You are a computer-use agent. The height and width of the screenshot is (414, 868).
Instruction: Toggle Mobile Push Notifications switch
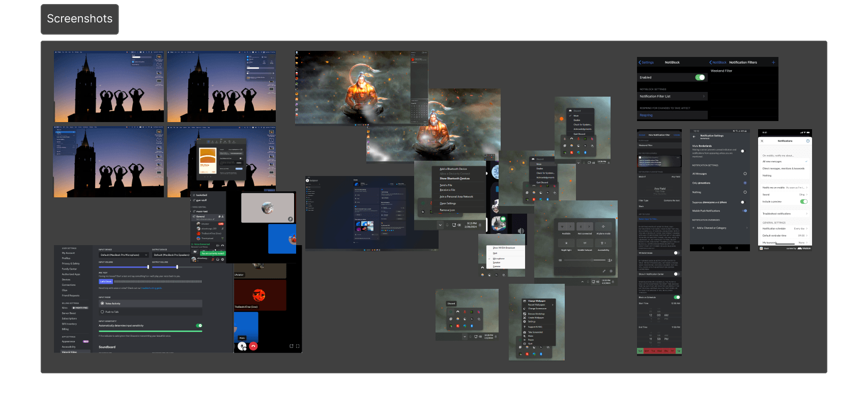745,211
